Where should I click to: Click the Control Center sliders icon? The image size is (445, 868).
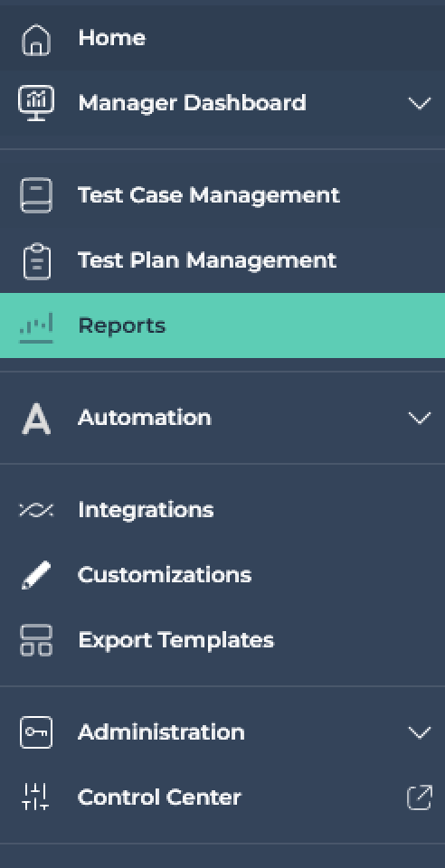click(x=36, y=797)
